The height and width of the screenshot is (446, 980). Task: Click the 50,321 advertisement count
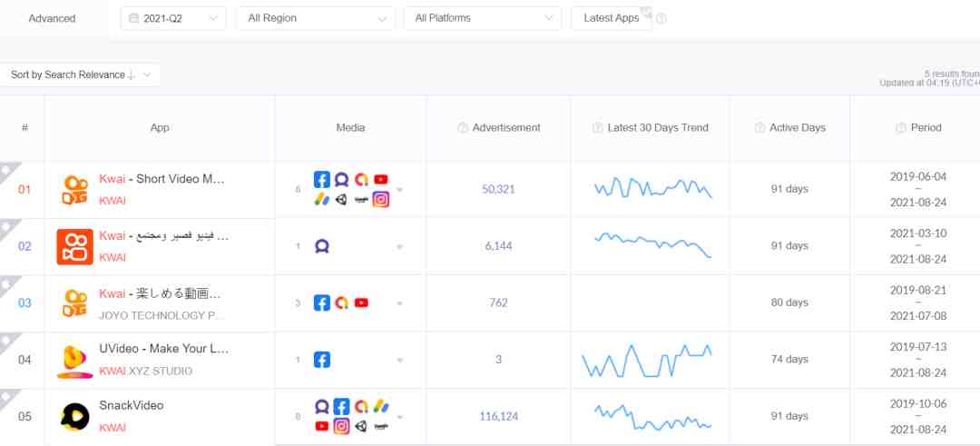(498, 189)
